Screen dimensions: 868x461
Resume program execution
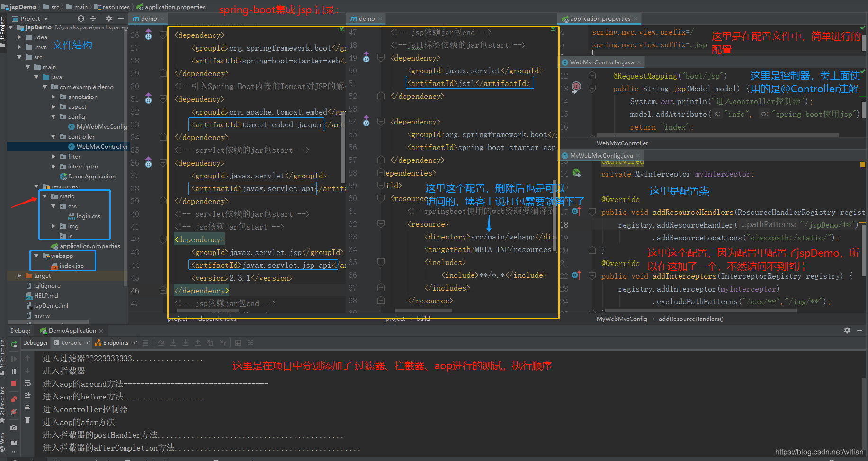tap(14, 359)
